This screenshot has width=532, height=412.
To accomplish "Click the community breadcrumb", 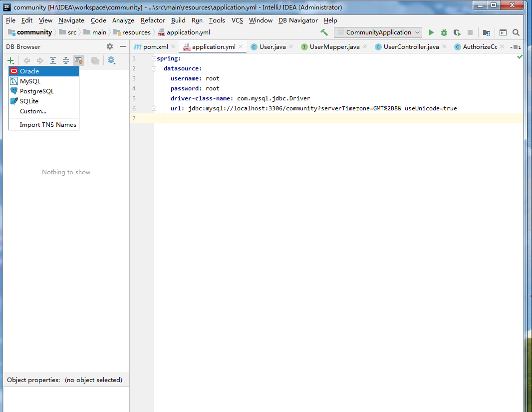I will (x=30, y=32).
